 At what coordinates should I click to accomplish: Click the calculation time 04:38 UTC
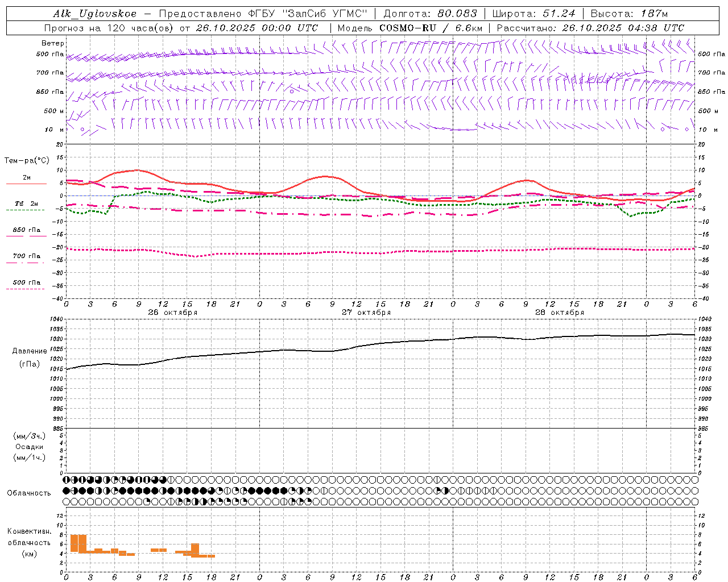pyautogui.click(x=656, y=28)
